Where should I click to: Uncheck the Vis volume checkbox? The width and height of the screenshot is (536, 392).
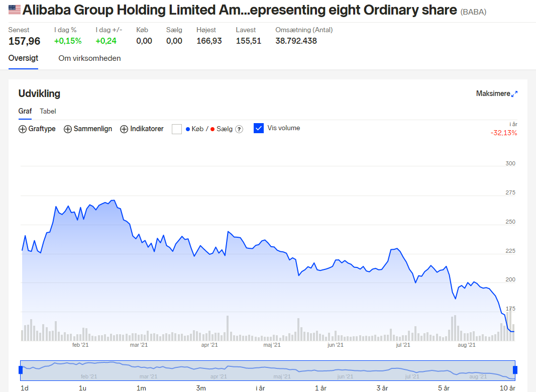[x=259, y=128]
